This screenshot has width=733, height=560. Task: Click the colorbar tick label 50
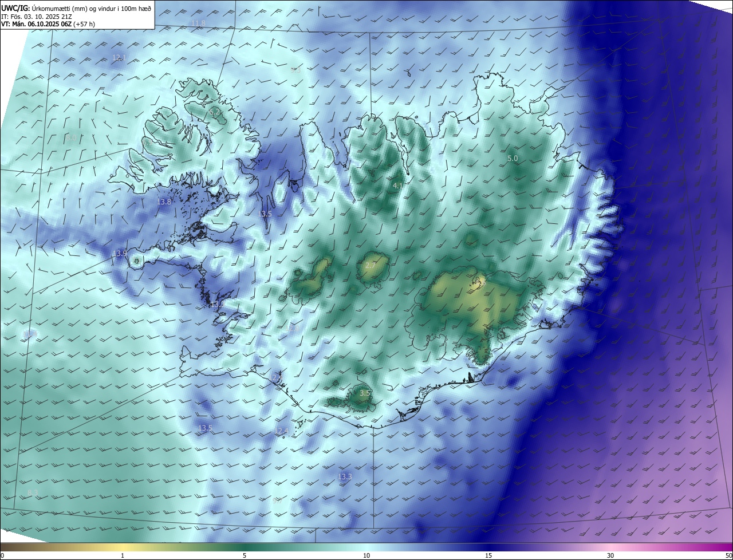click(x=728, y=555)
